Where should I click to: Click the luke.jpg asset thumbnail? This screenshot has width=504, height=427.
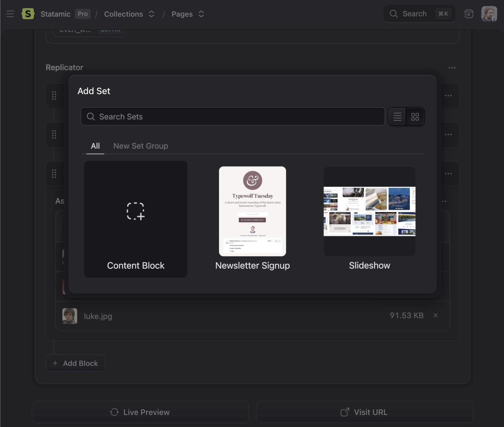pos(70,316)
